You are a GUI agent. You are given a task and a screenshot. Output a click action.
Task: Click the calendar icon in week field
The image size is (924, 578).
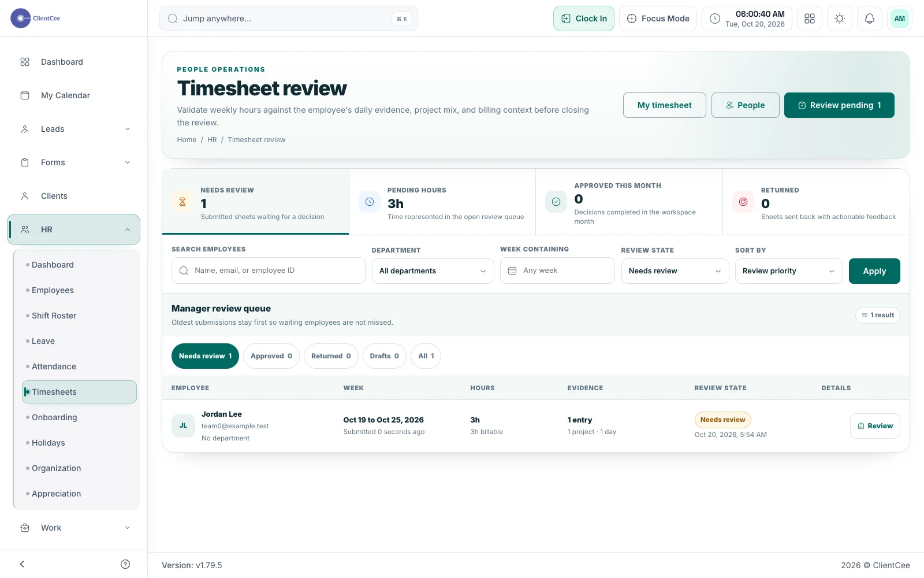(x=512, y=271)
